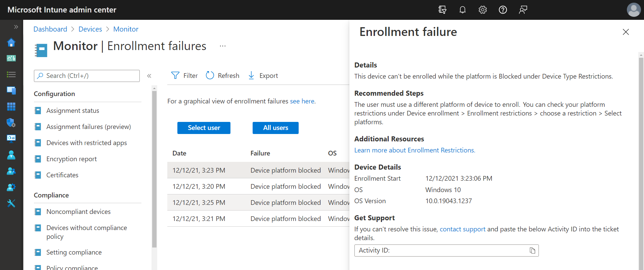Open the portal settings gear icon
The height and width of the screenshot is (270, 644).
(x=482, y=10)
